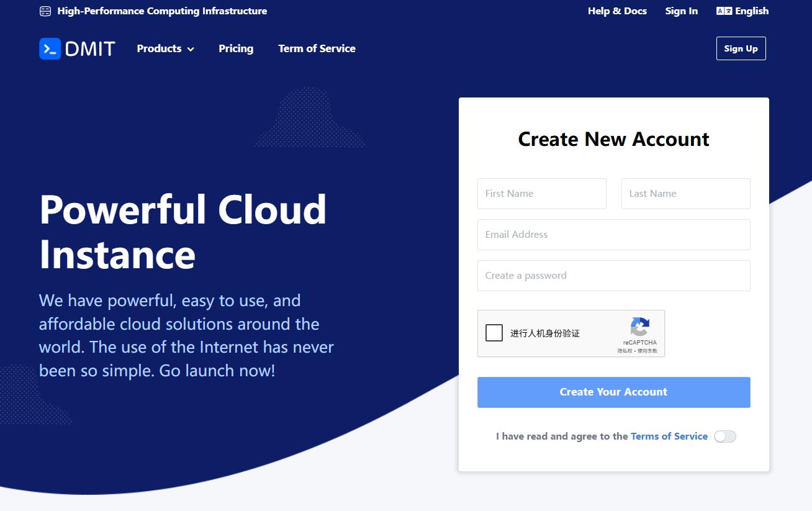Check the reCAPTCHA verification checkbox
This screenshot has width=812, height=511.
point(494,333)
